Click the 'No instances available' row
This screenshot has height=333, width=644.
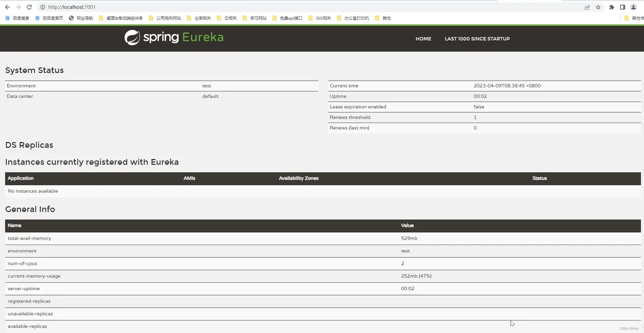click(x=323, y=191)
